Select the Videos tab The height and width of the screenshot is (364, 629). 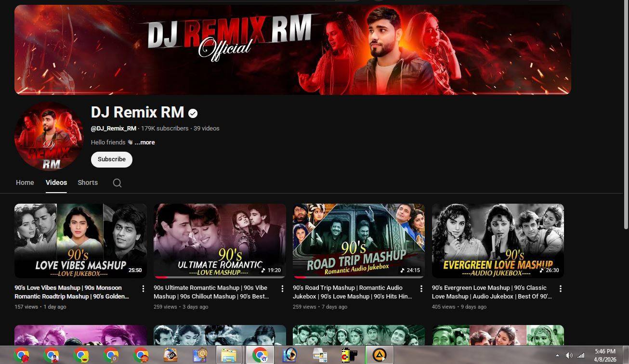[56, 182]
